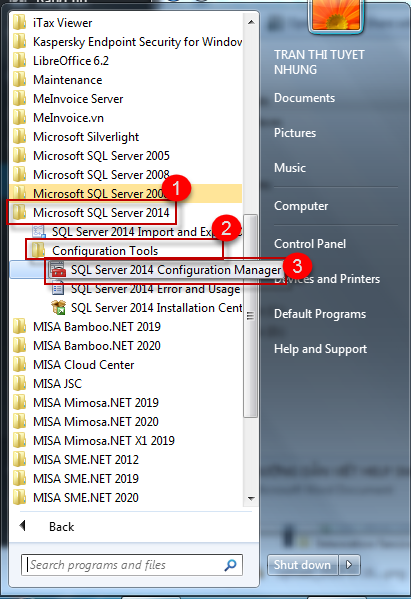
Task: Open TRAN THI TUYET NHUNG user folder
Action: point(319,62)
